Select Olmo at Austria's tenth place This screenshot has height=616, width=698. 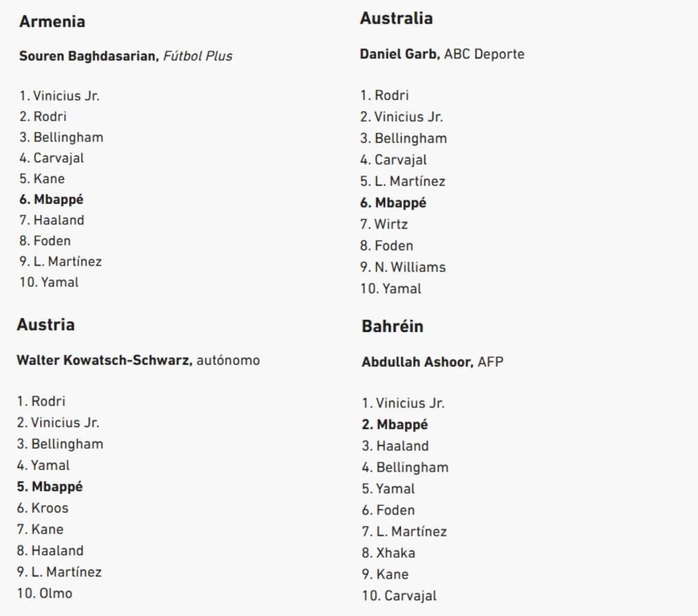tap(55, 593)
